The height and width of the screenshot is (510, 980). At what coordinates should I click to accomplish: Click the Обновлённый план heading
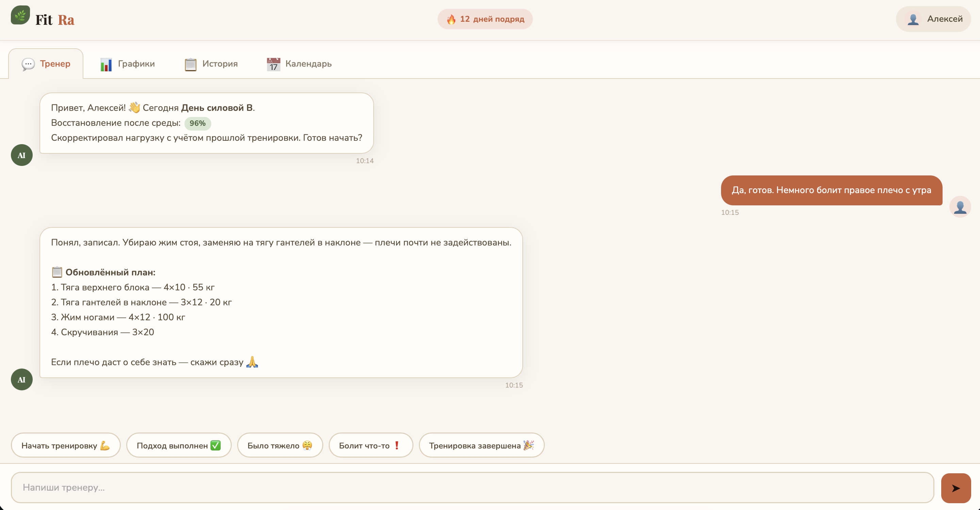[110, 272]
